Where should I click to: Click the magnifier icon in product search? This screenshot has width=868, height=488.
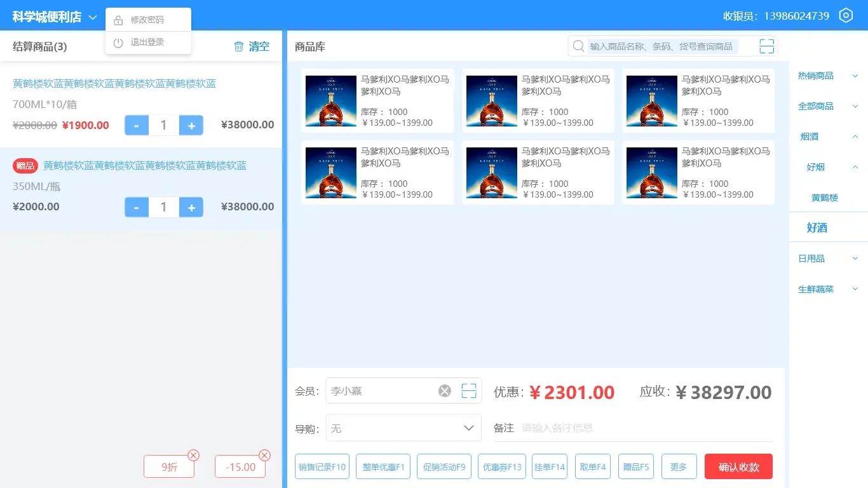click(579, 46)
